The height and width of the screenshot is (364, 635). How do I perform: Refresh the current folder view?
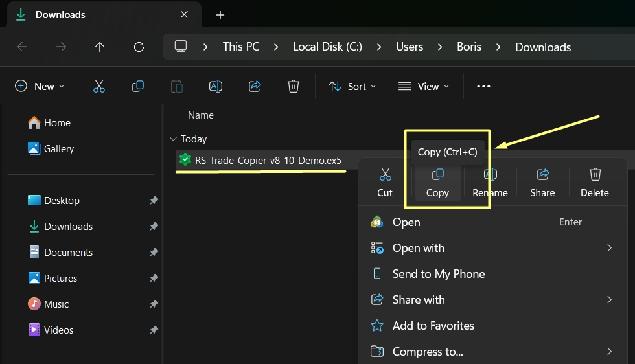point(139,47)
